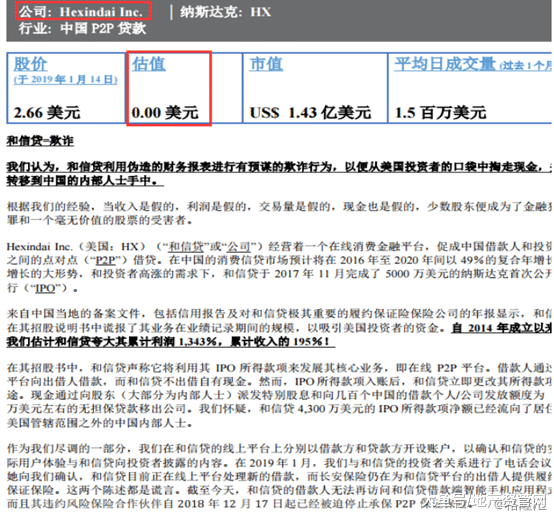Image resolution: width=554 pixels, height=518 pixels.
Task: Click the 于 2019 年 1 月 14 日 date link
Action: pos(65,80)
